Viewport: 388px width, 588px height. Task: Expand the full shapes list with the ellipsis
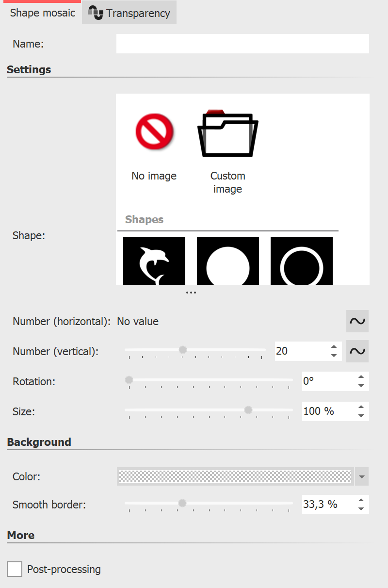[x=191, y=292]
